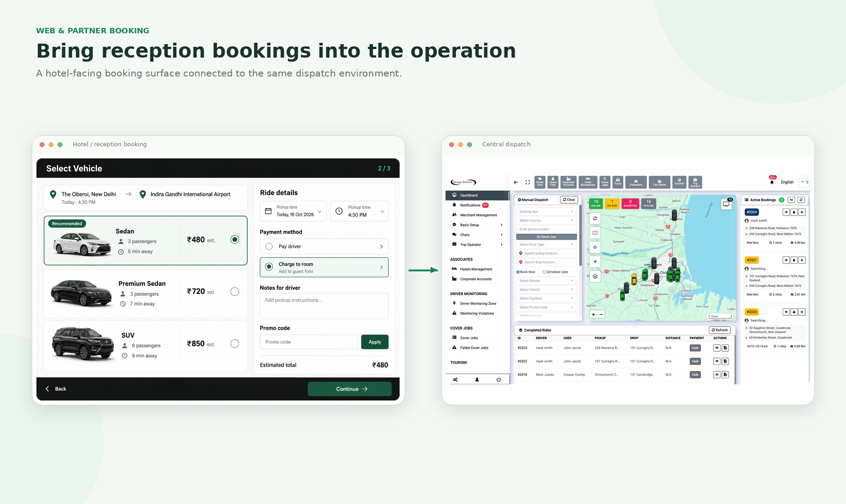The width and height of the screenshot is (846, 504).
Task: Click the map layers icon
Action: coord(595,276)
